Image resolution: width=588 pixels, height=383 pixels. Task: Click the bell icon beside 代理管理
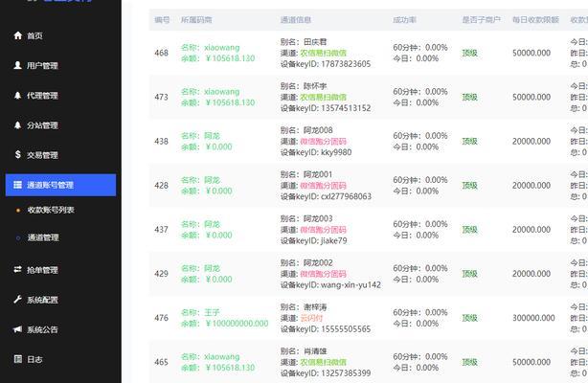17,96
